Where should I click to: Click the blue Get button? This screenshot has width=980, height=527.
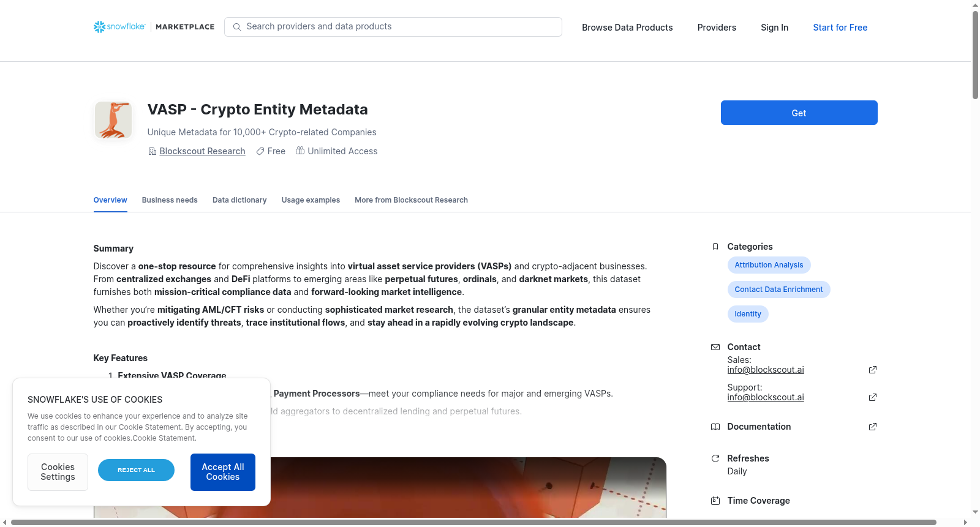[799, 113]
